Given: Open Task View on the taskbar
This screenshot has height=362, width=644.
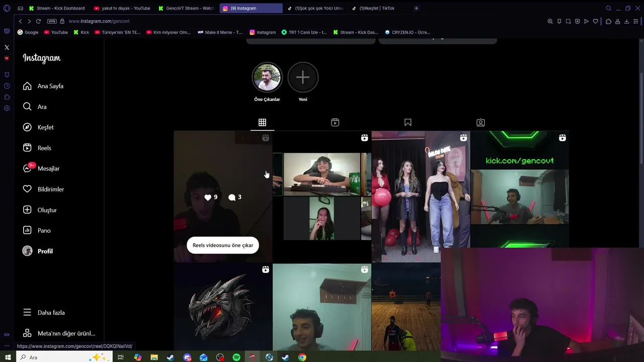Looking at the screenshot, I should (121, 357).
